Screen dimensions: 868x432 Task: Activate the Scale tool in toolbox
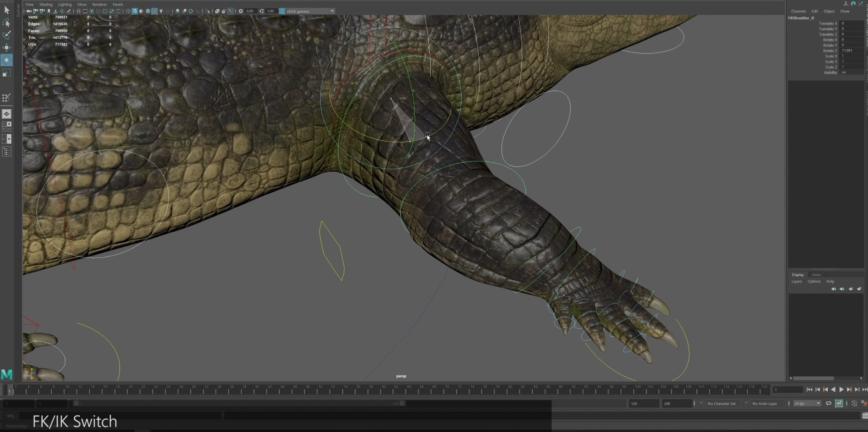[6, 73]
